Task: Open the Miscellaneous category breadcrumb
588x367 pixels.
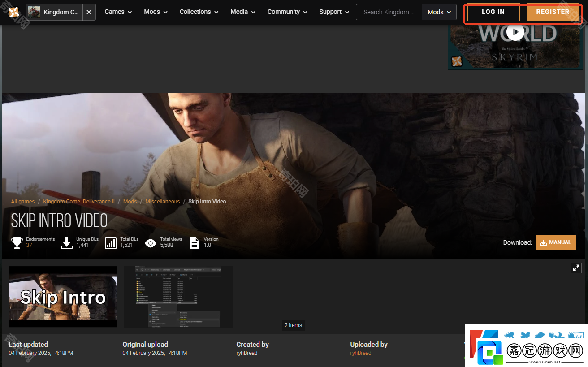Action: (163, 202)
